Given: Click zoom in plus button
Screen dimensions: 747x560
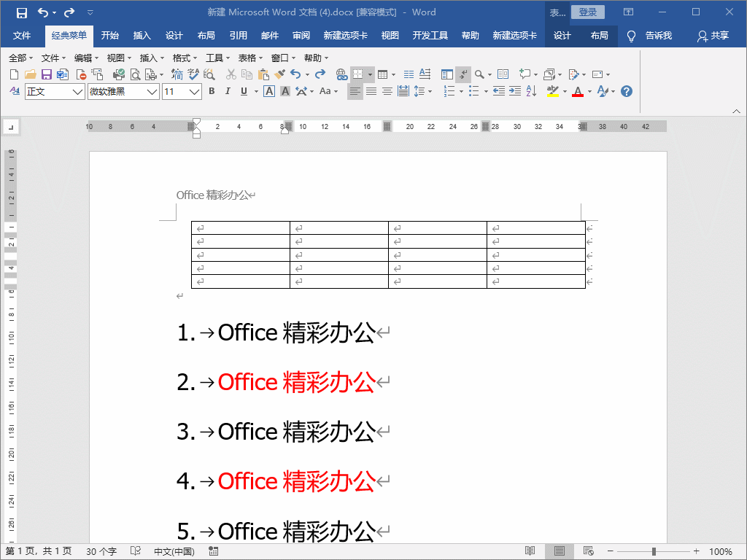Looking at the screenshot, I should (x=697, y=551).
